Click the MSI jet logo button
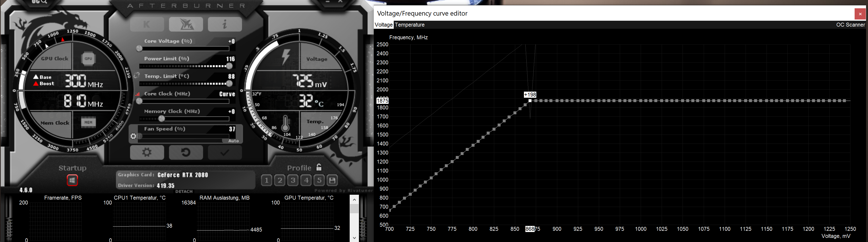The width and height of the screenshot is (868, 242). [x=186, y=24]
